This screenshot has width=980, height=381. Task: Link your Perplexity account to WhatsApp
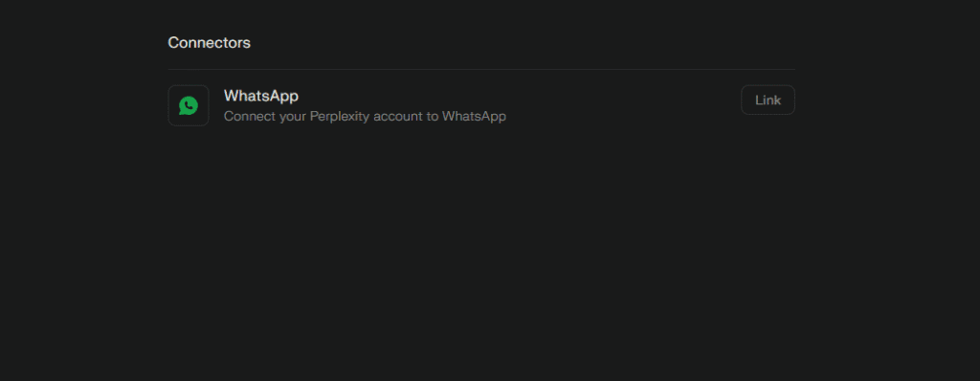coord(768,101)
